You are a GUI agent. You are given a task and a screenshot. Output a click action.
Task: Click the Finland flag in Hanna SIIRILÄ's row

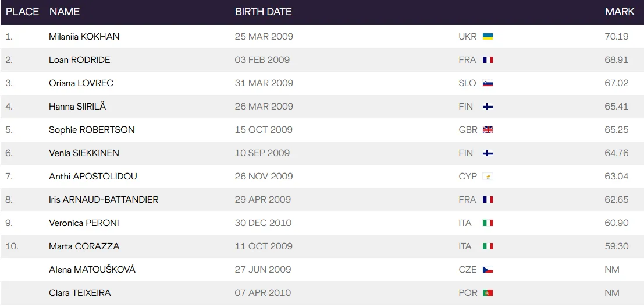coord(488,106)
